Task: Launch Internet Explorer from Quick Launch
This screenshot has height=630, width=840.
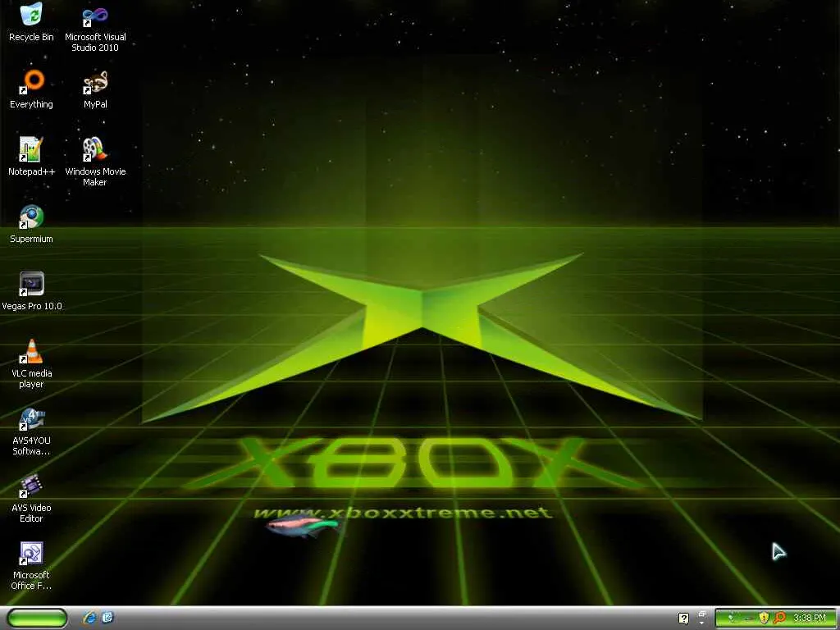Action: tap(89, 619)
